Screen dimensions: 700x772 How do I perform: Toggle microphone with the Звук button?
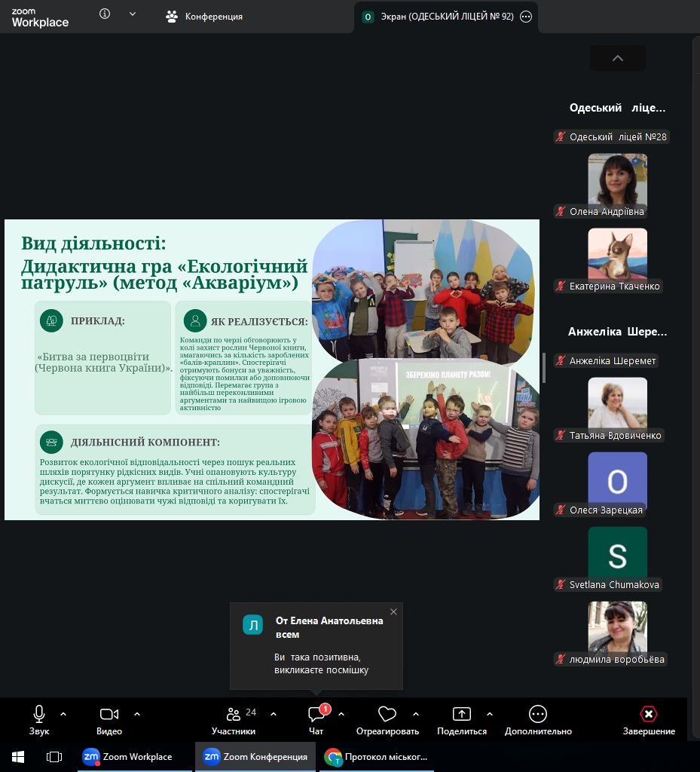click(x=39, y=720)
